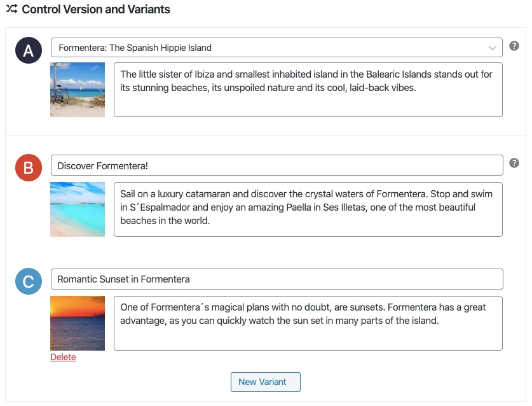Image resolution: width=532 pixels, height=406 pixels.
Task: Click the chevron arrow in variant A selector
Action: tap(493, 48)
